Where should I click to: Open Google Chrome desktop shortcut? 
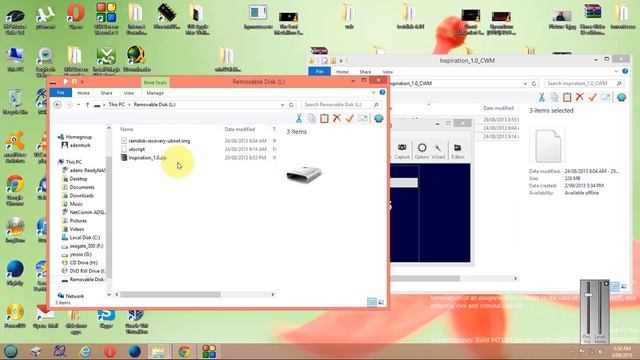click(15, 190)
